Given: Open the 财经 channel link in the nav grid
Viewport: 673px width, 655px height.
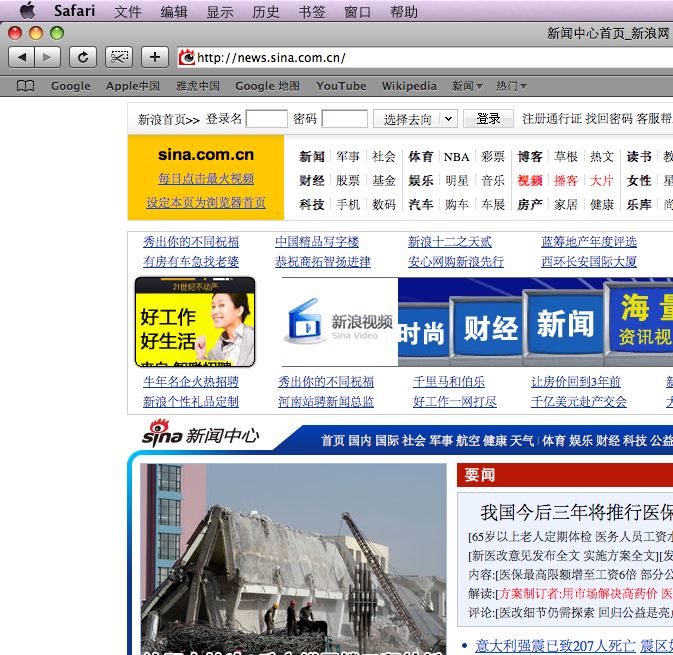Looking at the screenshot, I should pos(312,181).
